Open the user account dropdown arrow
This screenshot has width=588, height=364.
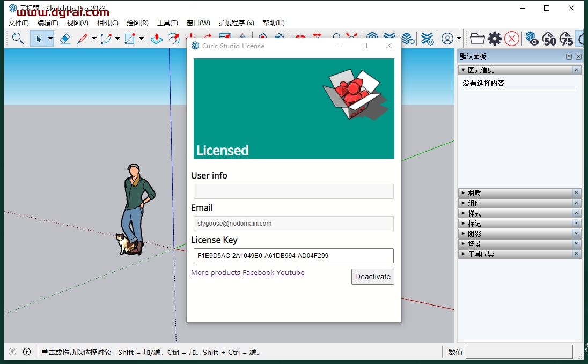pos(459,39)
